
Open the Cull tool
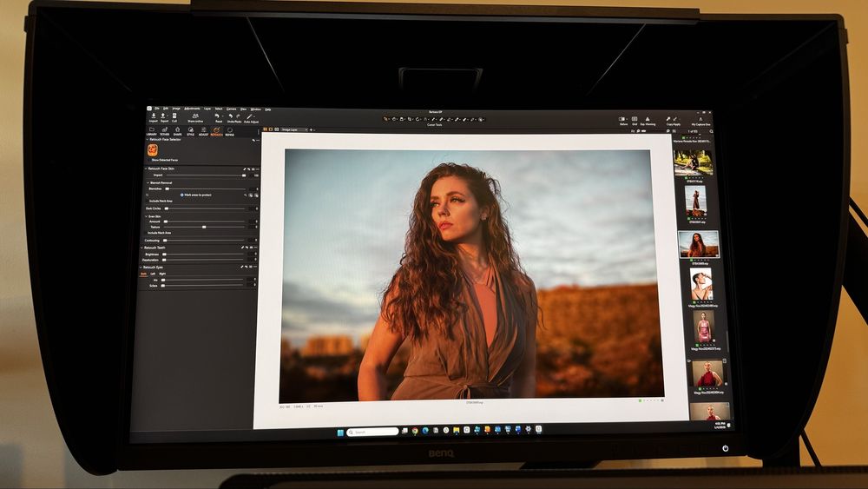pos(174,116)
